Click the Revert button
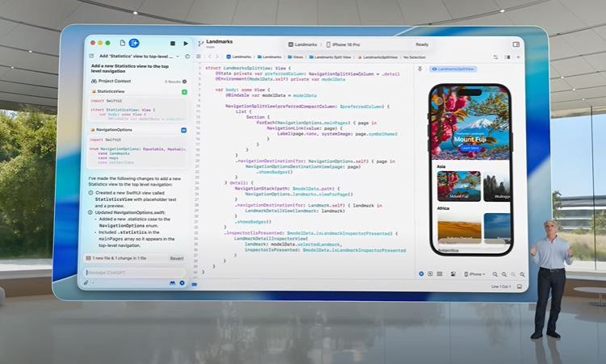The width and height of the screenshot is (606, 364). click(x=177, y=258)
